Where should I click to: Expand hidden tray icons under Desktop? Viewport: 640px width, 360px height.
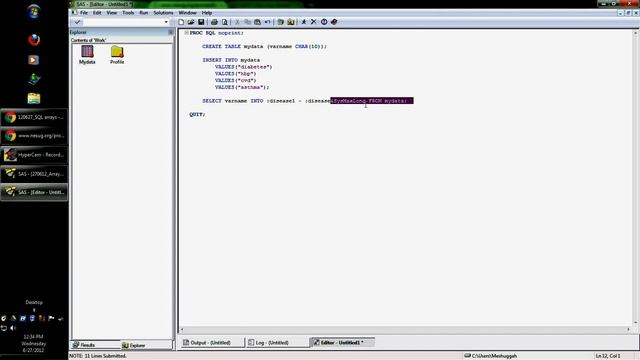pos(34,309)
